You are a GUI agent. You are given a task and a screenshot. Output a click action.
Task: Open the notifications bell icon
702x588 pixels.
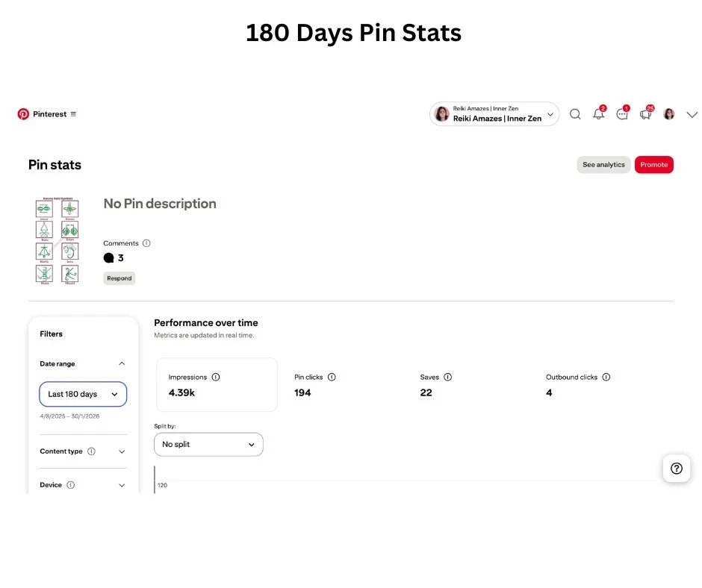click(x=598, y=114)
